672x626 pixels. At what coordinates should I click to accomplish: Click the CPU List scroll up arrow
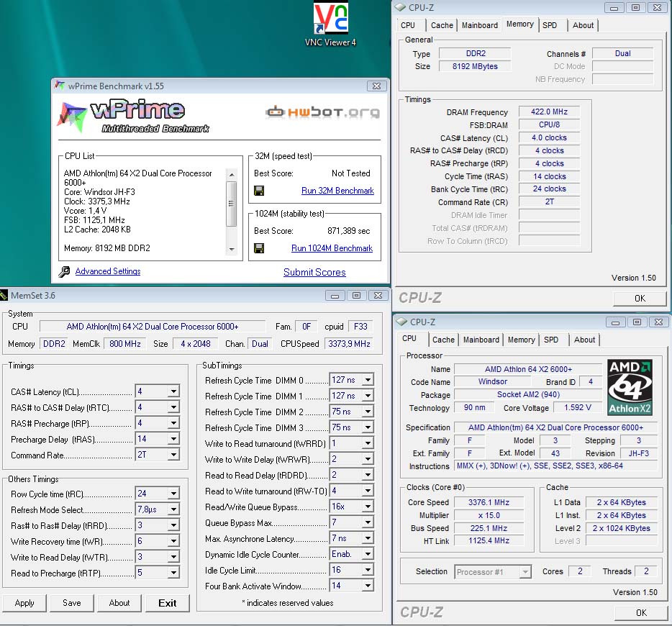coord(232,174)
